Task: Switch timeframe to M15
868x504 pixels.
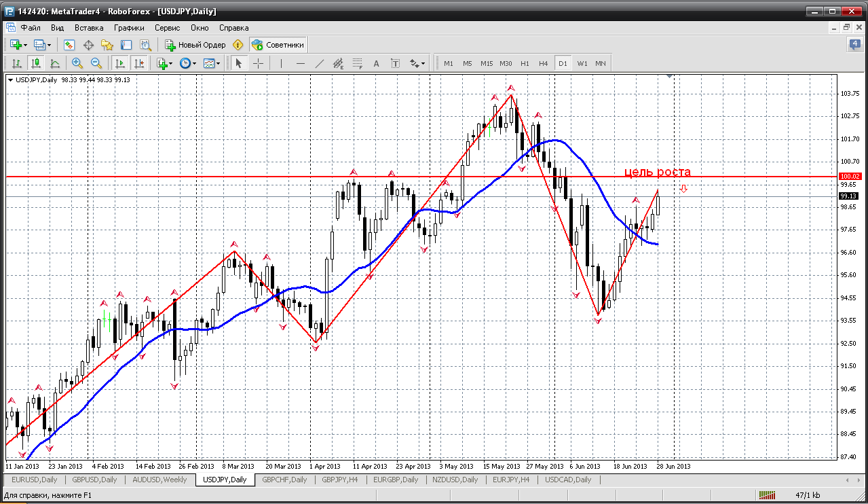Action: click(487, 63)
